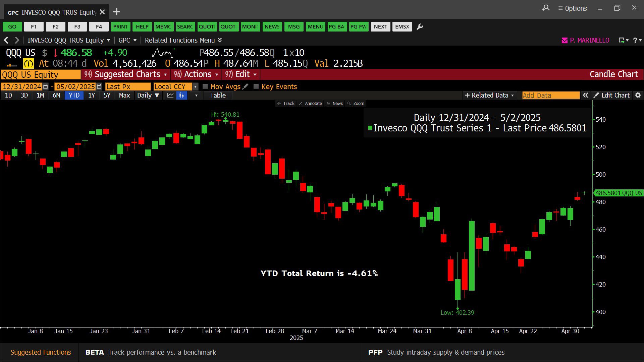Click the Track crosshair tool

286,104
